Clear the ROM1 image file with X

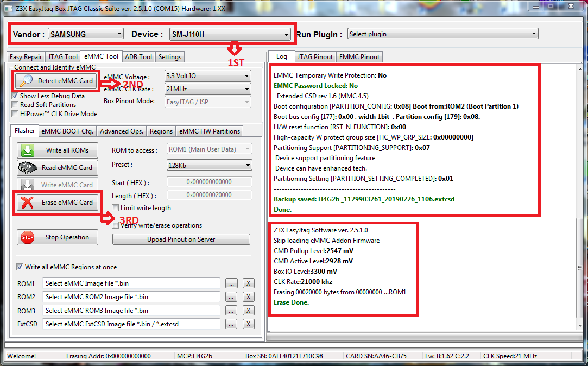[x=248, y=283]
